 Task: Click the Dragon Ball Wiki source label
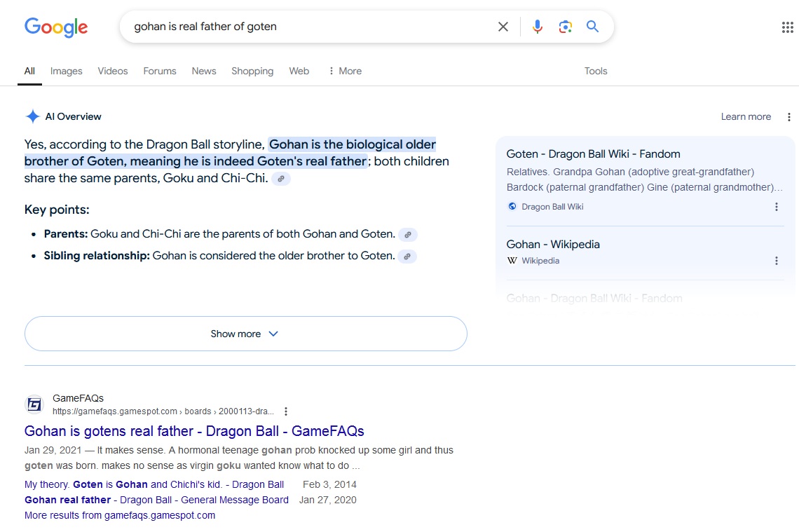552,207
